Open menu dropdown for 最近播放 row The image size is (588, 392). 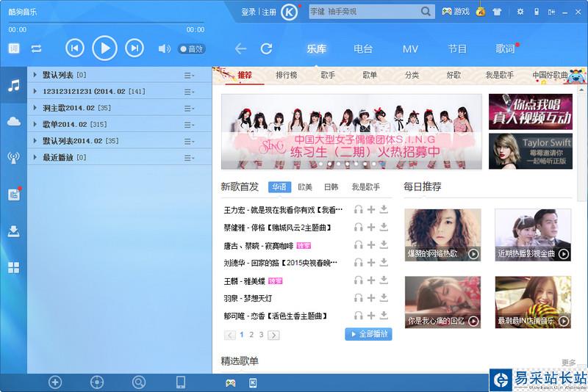click(x=189, y=158)
